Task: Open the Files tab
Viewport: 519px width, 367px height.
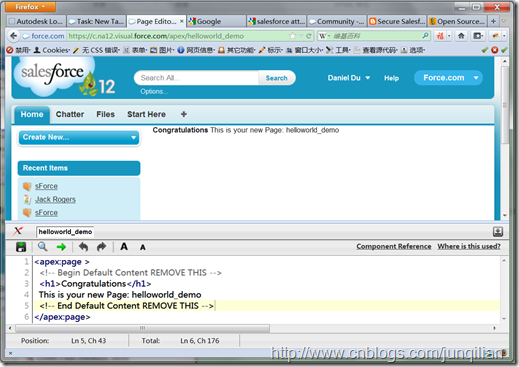Action: click(x=105, y=114)
